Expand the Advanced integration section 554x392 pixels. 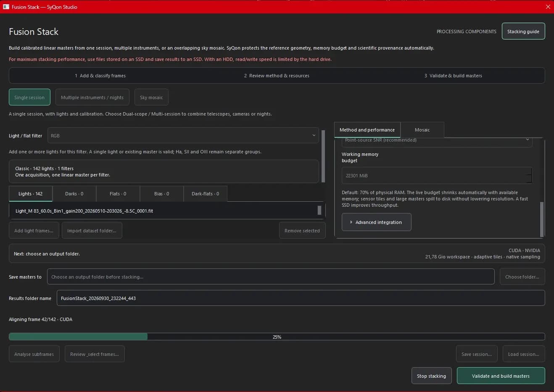[377, 222]
